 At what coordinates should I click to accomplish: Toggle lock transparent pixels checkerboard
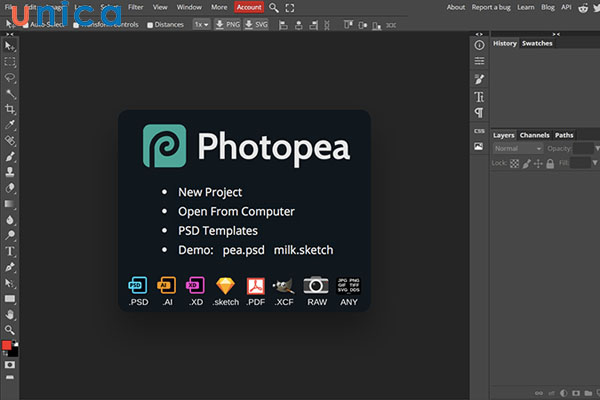pyautogui.click(x=515, y=164)
